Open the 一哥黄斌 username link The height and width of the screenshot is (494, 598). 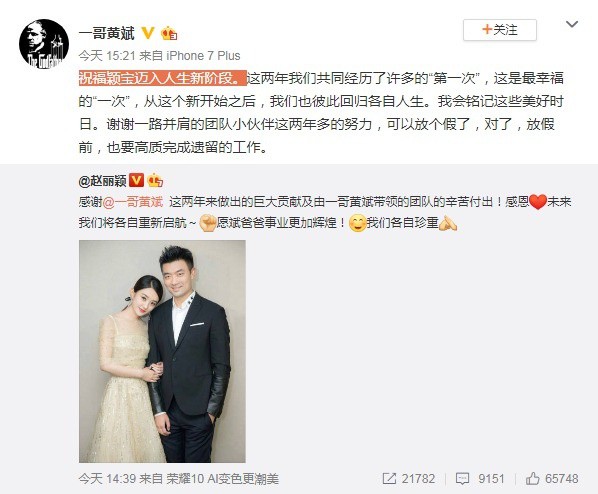coord(107,33)
